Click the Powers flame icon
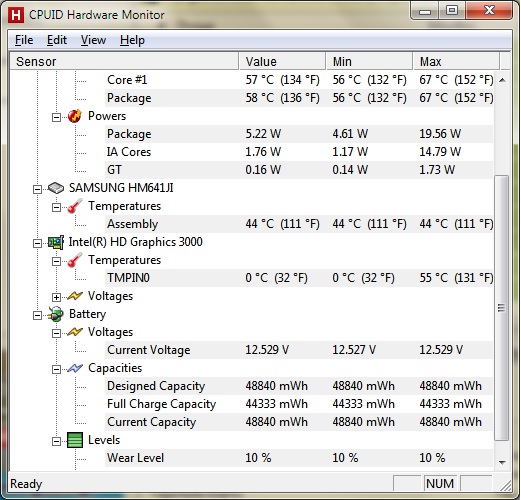This screenshot has height=500, width=521. pos(75,116)
